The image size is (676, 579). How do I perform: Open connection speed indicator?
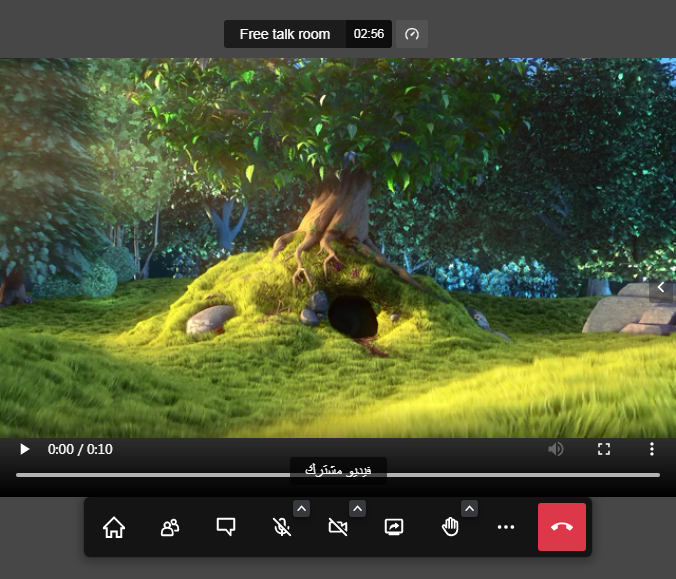coord(412,34)
